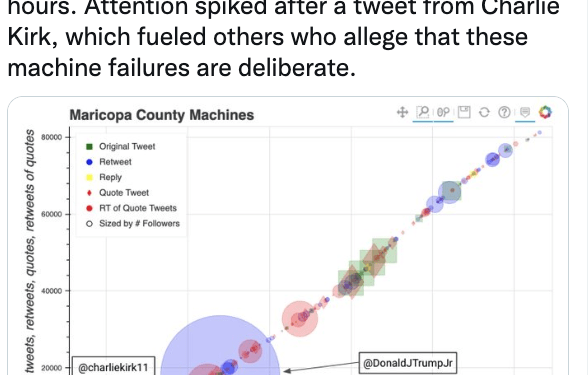Click the Maricopa County Machines chart title
588x375 pixels.
click(x=162, y=115)
